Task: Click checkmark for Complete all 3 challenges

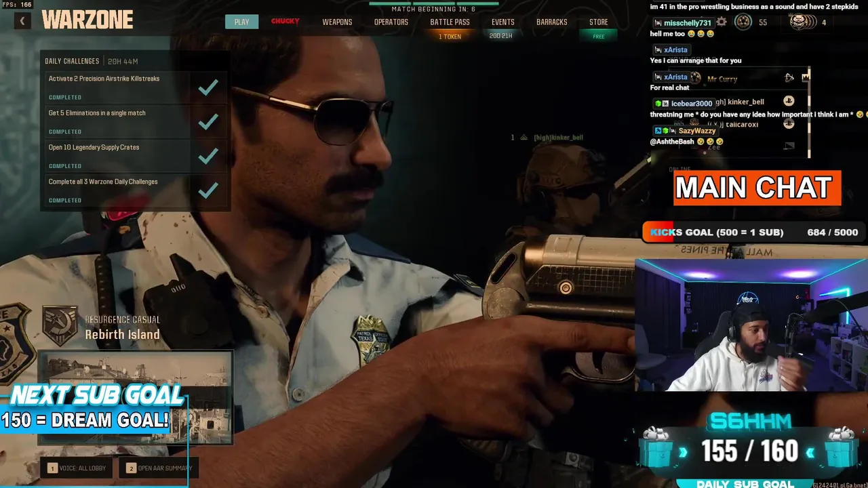Action: click(208, 190)
